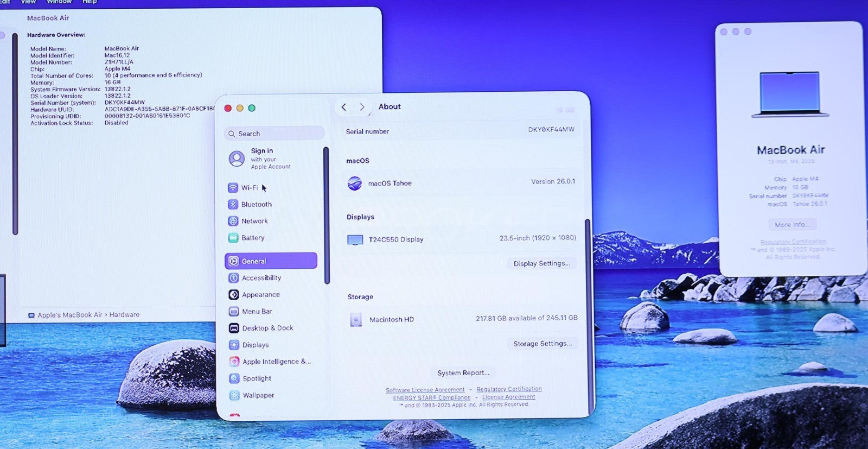868x449 pixels.
Task: Go back using the left chevron
Action: click(x=344, y=107)
